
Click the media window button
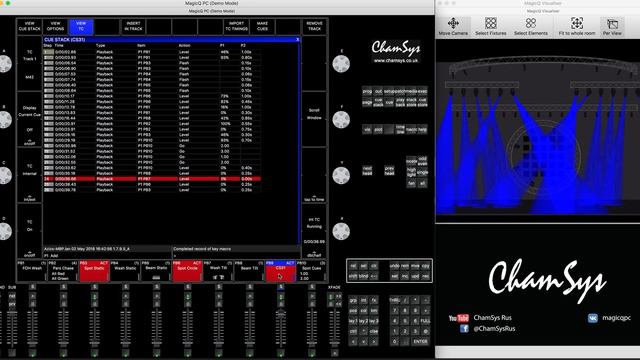(x=411, y=91)
